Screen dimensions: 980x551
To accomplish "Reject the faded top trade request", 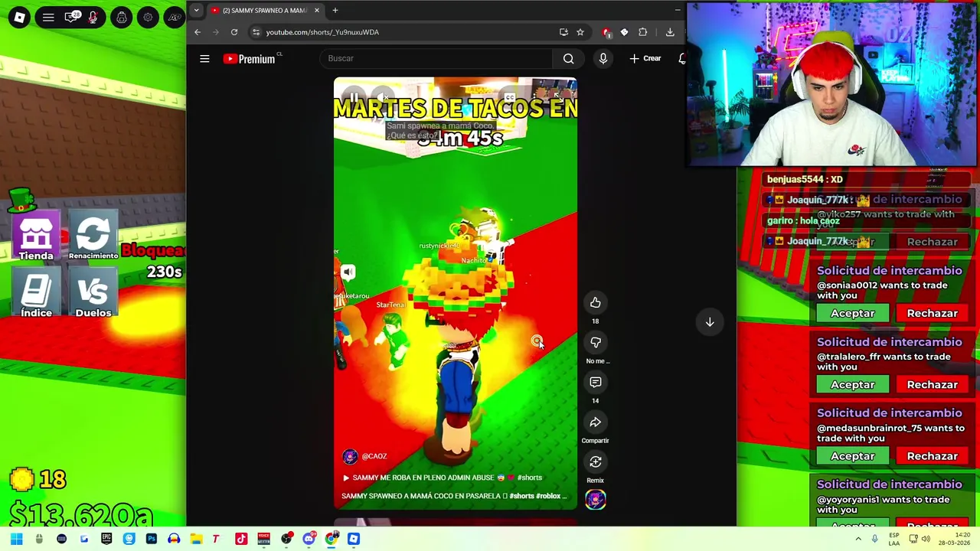I will pyautogui.click(x=932, y=242).
